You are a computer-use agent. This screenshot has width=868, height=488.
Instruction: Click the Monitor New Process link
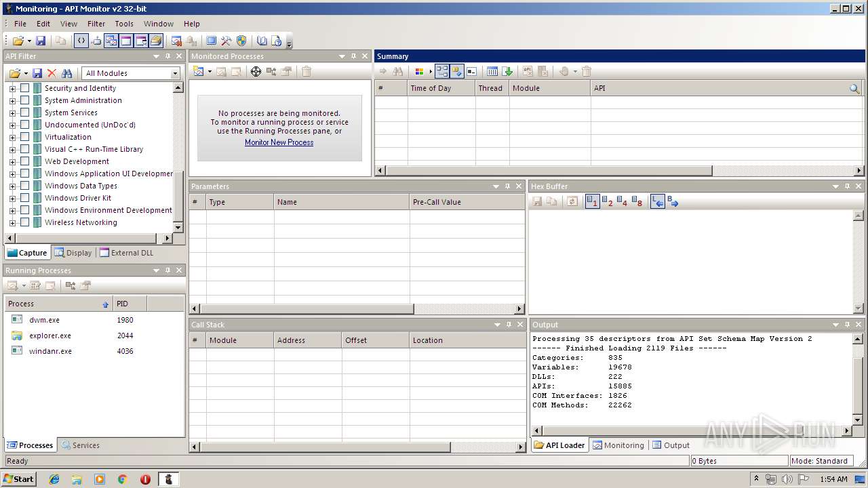tap(279, 142)
